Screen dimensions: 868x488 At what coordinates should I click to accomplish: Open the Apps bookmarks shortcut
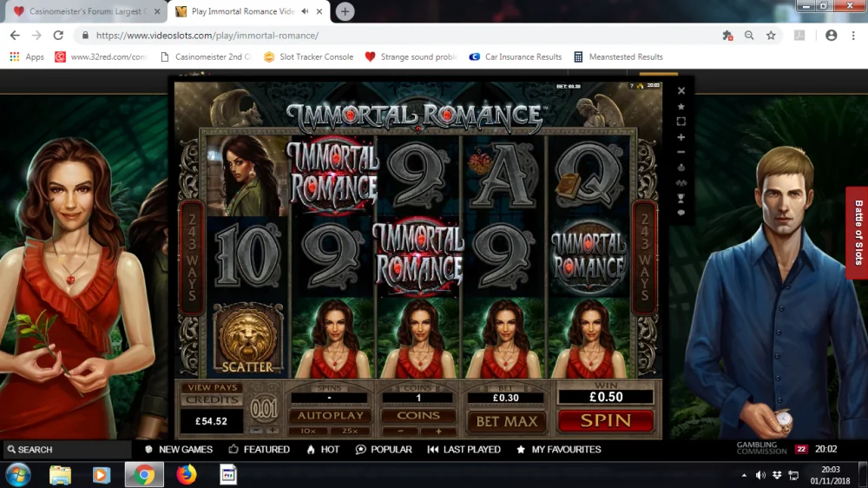(x=27, y=57)
